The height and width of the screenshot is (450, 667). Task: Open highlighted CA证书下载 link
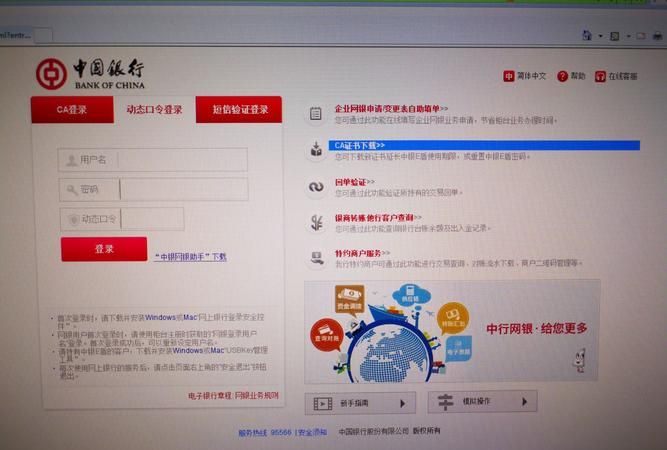pyautogui.click(x=359, y=145)
